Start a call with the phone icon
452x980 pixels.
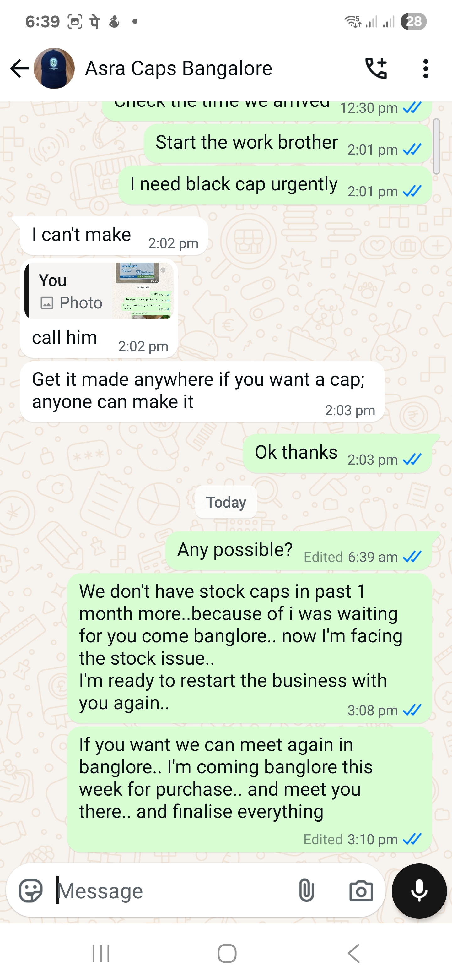pyautogui.click(x=376, y=68)
